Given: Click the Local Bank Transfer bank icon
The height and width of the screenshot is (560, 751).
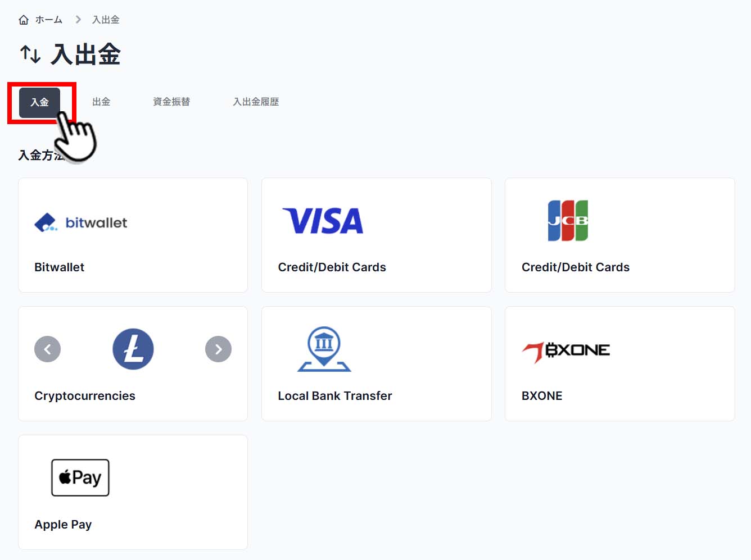Looking at the screenshot, I should 324,349.
